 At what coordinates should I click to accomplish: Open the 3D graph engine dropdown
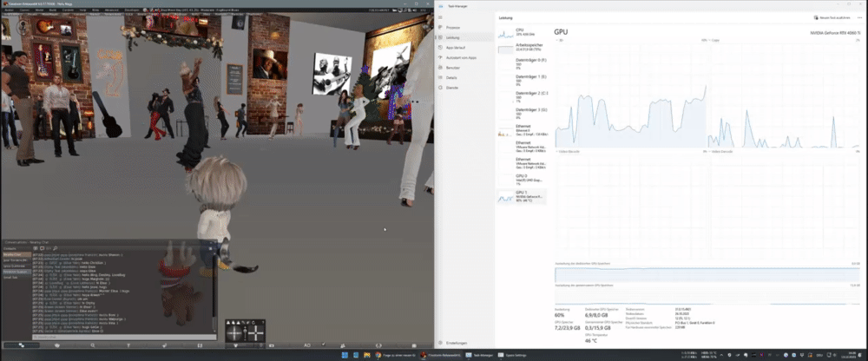(560, 40)
